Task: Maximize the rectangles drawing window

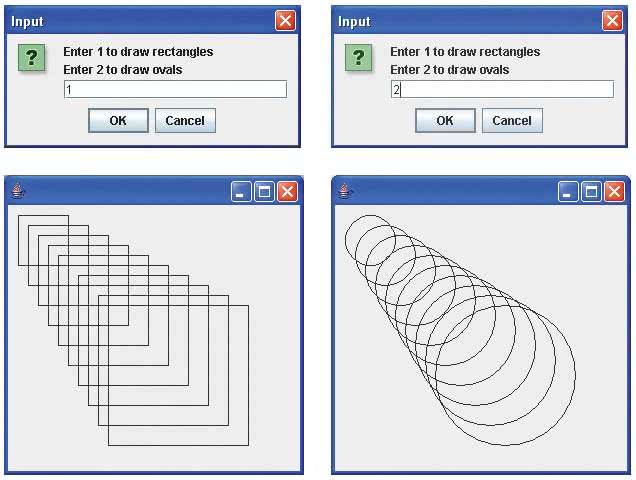Action: pos(264,192)
